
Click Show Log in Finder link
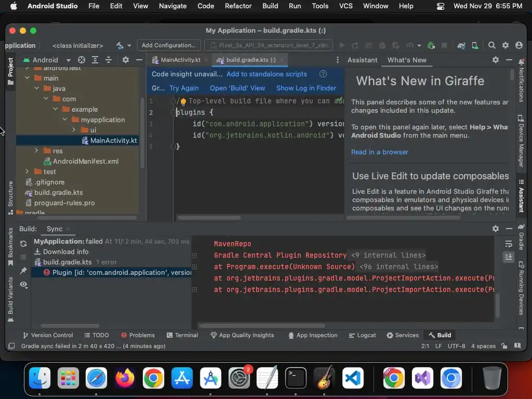[x=307, y=88]
